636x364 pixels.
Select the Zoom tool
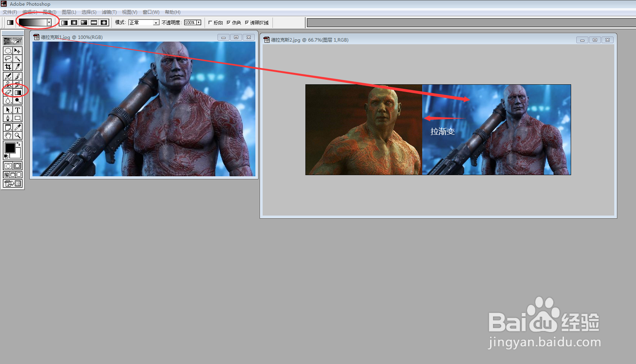coord(18,135)
